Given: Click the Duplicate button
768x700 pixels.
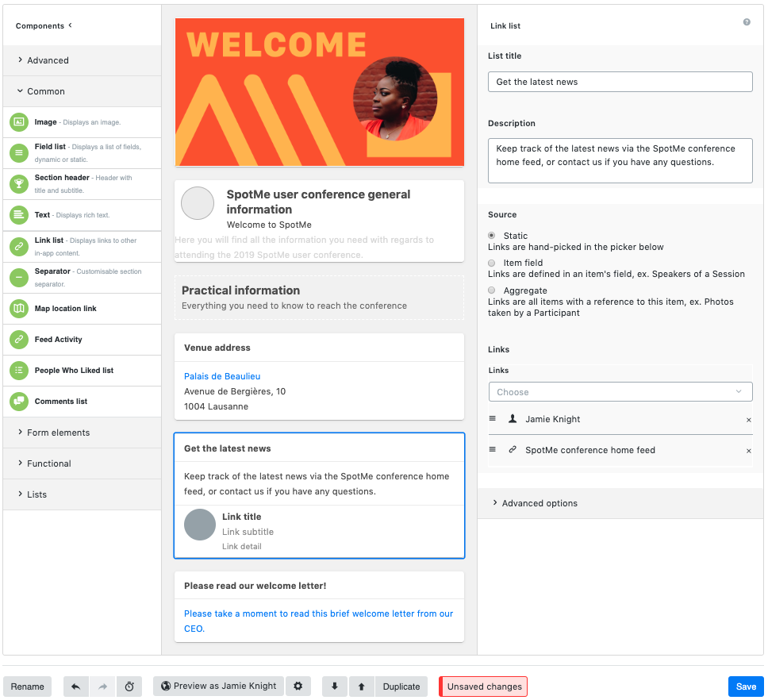Looking at the screenshot, I should [x=401, y=687].
